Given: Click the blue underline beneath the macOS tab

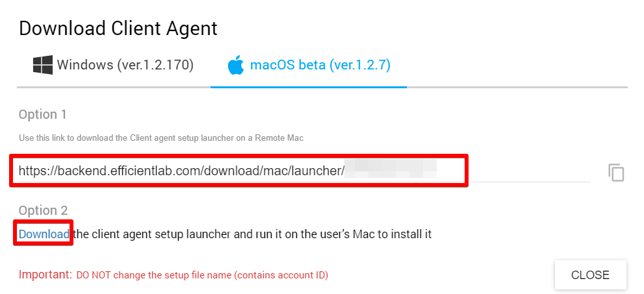Looking at the screenshot, I should point(309,86).
